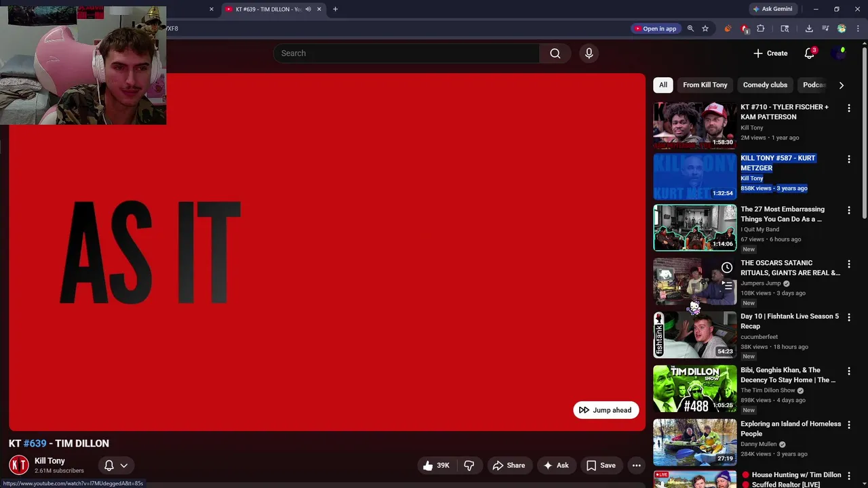
Task: Open 'Exploring an Island of Homeless People' title
Action: (791, 429)
